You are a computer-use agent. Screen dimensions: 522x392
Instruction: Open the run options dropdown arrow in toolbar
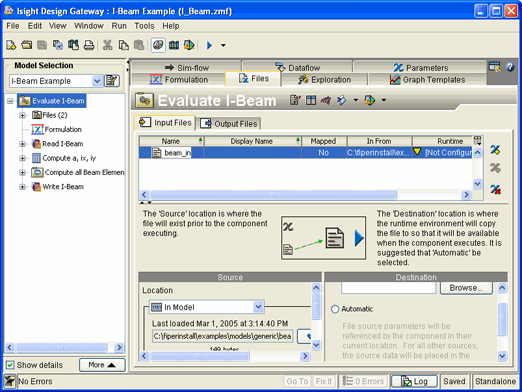(223, 45)
